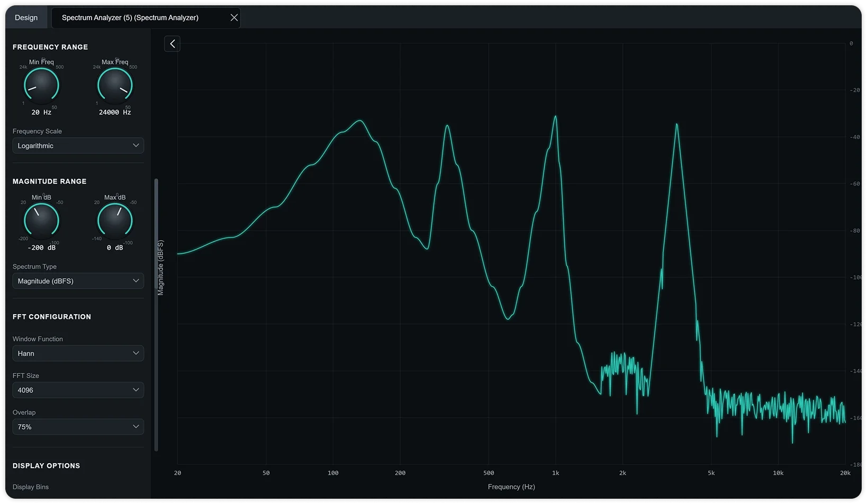Click the Display Bins label
The image size is (867, 504).
pyautogui.click(x=31, y=487)
